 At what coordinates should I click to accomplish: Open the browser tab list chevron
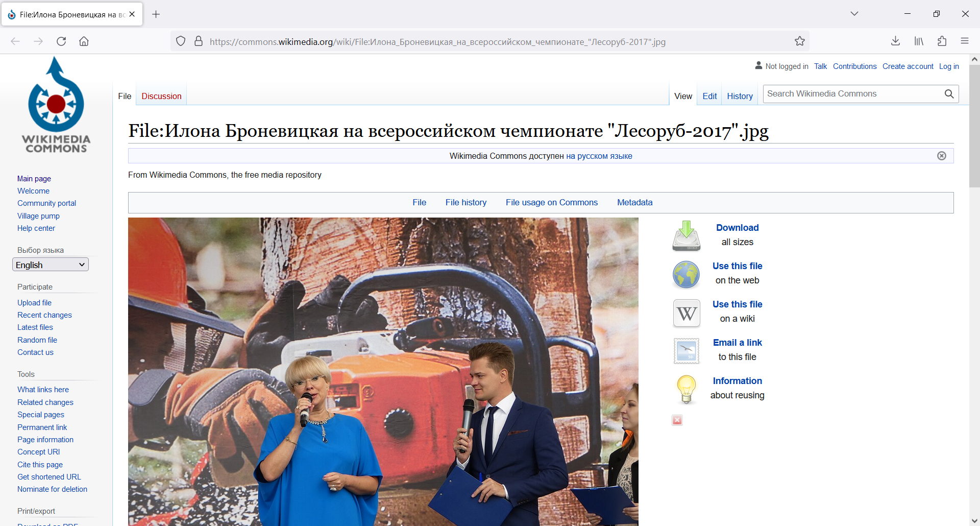click(855, 13)
